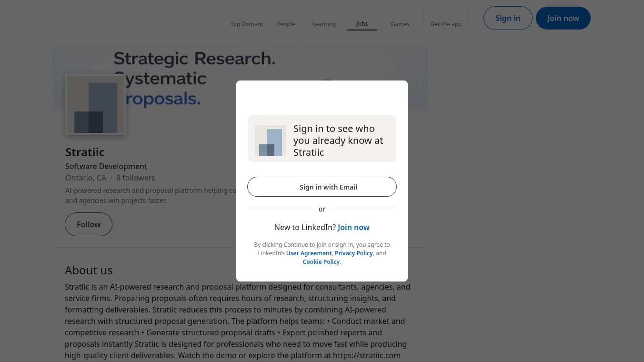The image size is (644, 362).
Task: Click the Stratiic logo inside the sign-in dialog
Action: [x=271, y=141]
